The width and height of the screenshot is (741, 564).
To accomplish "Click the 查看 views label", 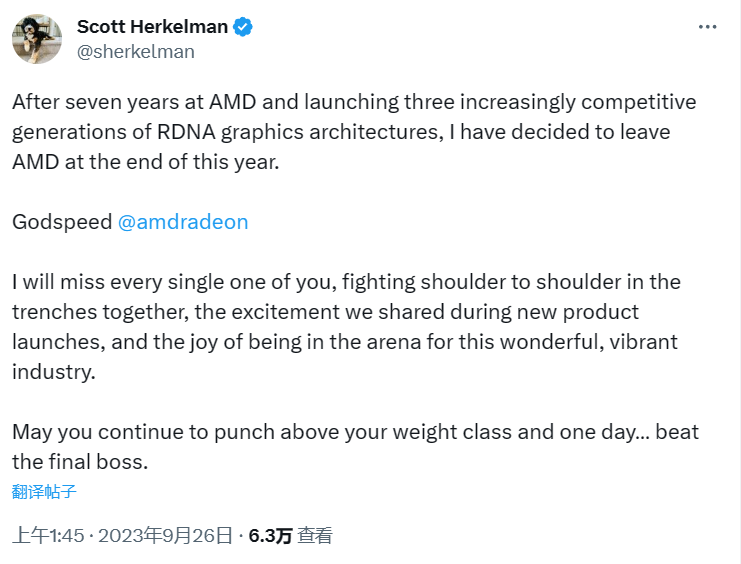I will [x=315, y=536].
